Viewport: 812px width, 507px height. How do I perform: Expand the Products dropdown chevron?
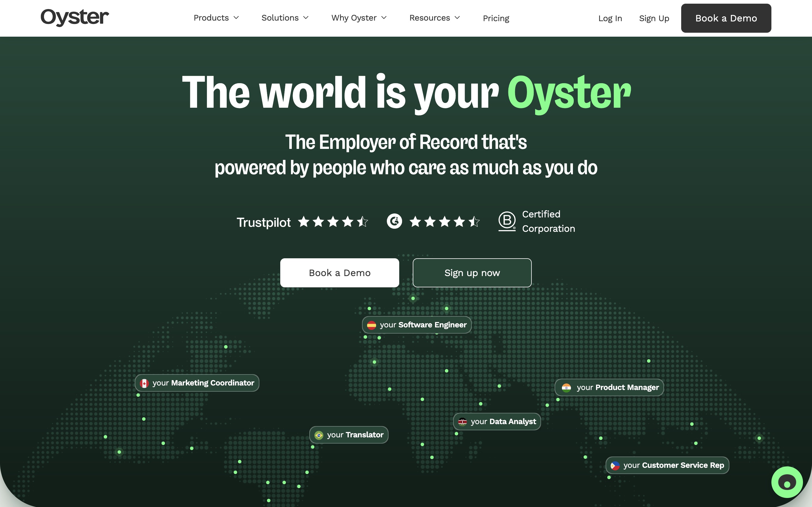(236, 18)
